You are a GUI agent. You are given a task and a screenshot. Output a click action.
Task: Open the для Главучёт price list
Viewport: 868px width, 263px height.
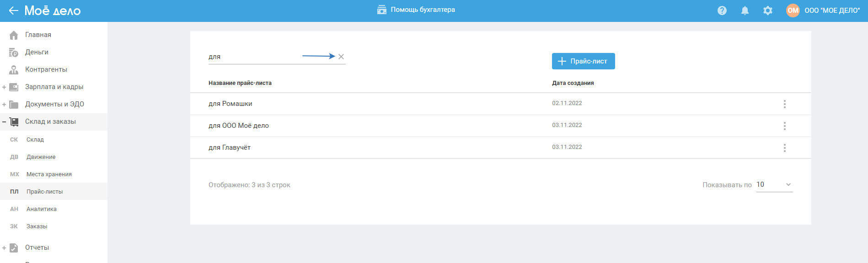tap(230, 147)
